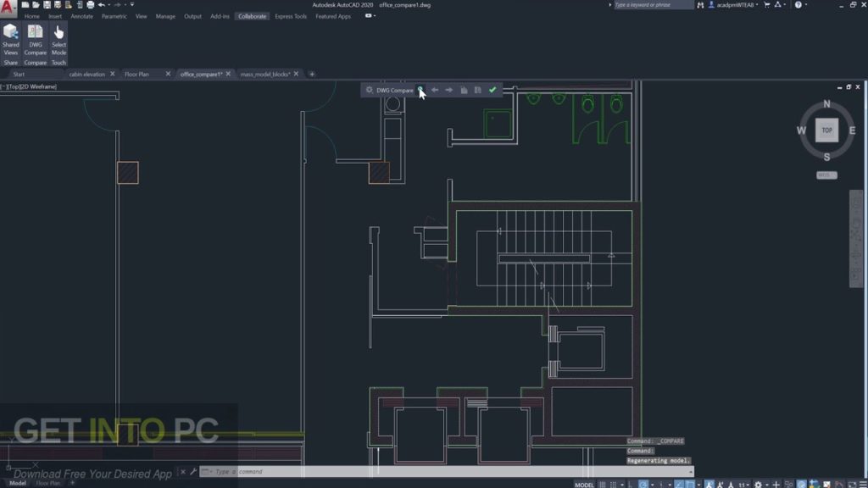Viewport: 868px width, 488px height.
Task: Open workspace switching gear in status bar
Action: point(759,485)
